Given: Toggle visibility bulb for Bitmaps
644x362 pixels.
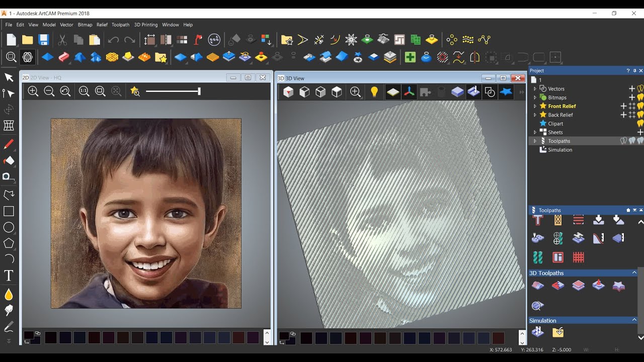Looking at the screenshot, I should pos(640,97).
